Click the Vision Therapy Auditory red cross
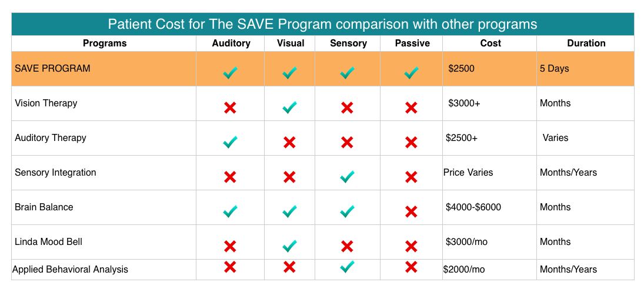Viewport: 644px width, 289px height. tap(230, 107)
